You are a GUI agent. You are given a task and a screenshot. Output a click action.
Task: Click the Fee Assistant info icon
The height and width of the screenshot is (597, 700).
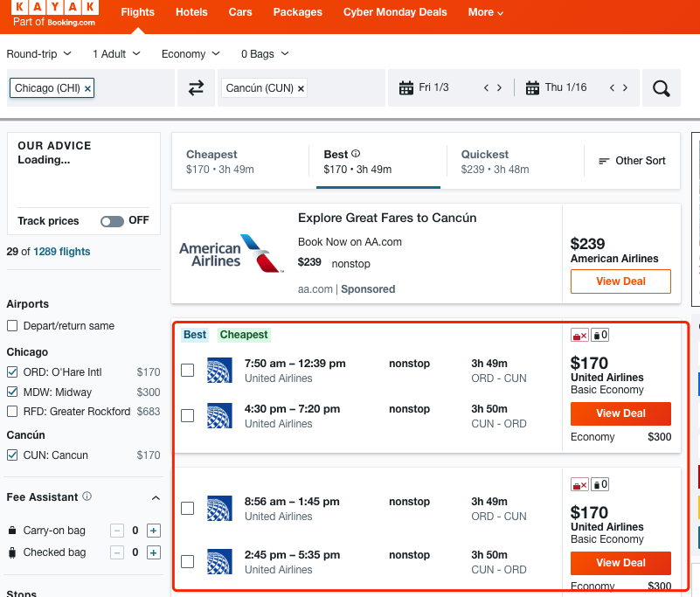point(87,496)
